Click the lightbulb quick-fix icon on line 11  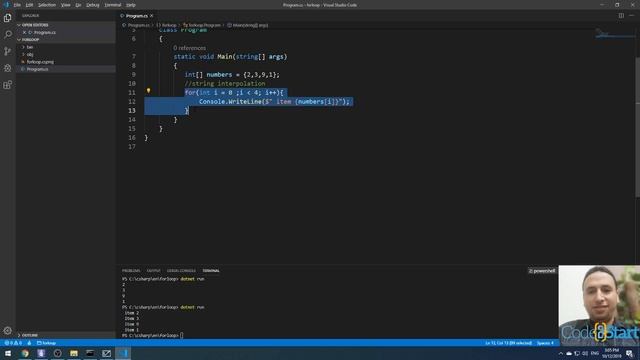[148, 91]
